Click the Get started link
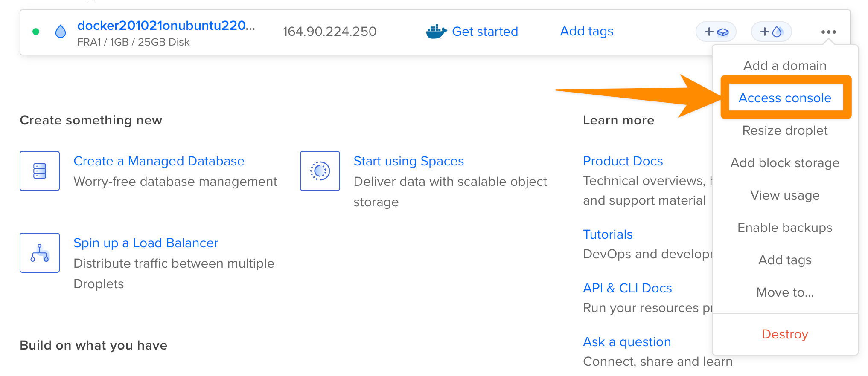Image resolution: width=868 pixels, height=376 pixels. [x=485, y=32]
